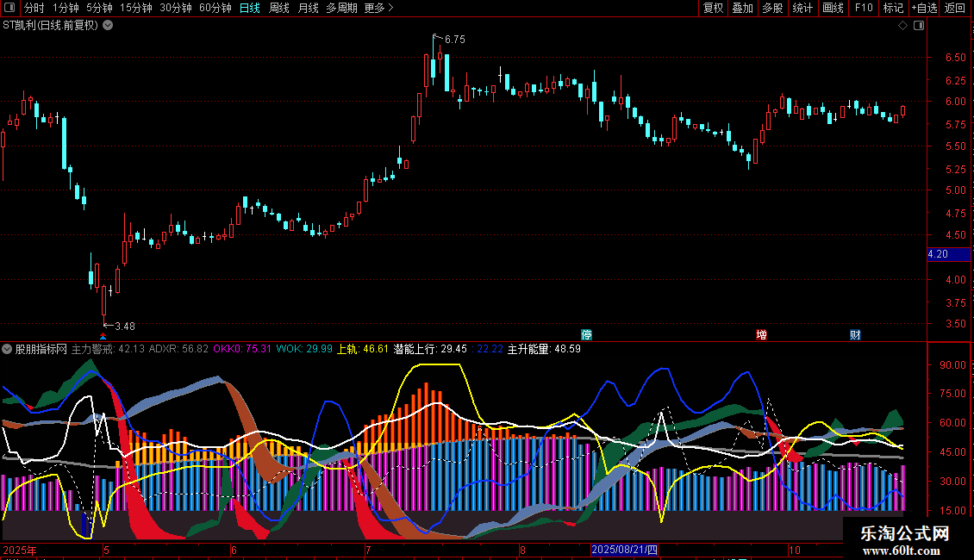Expand the 更多 more periods menu
Image resolution: width=974 pixels, height=560 pixels.
point(379,8)
